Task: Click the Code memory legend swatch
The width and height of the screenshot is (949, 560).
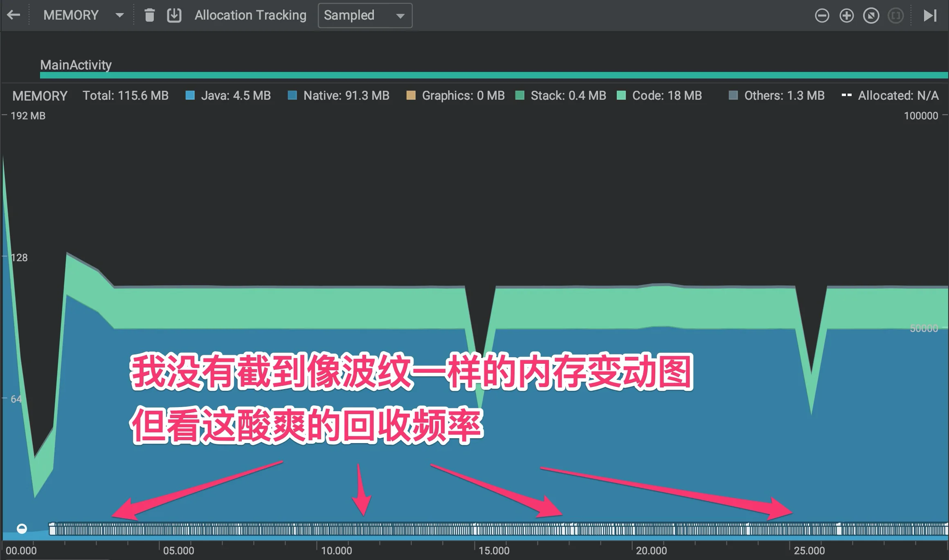Action: [621, 95]
